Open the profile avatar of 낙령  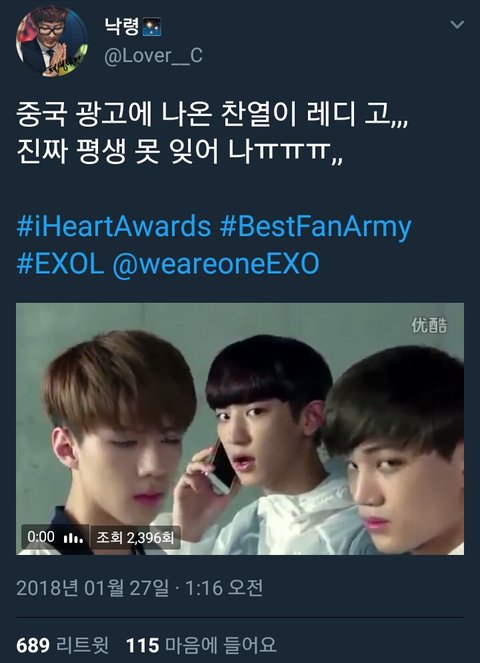[52, 41]
